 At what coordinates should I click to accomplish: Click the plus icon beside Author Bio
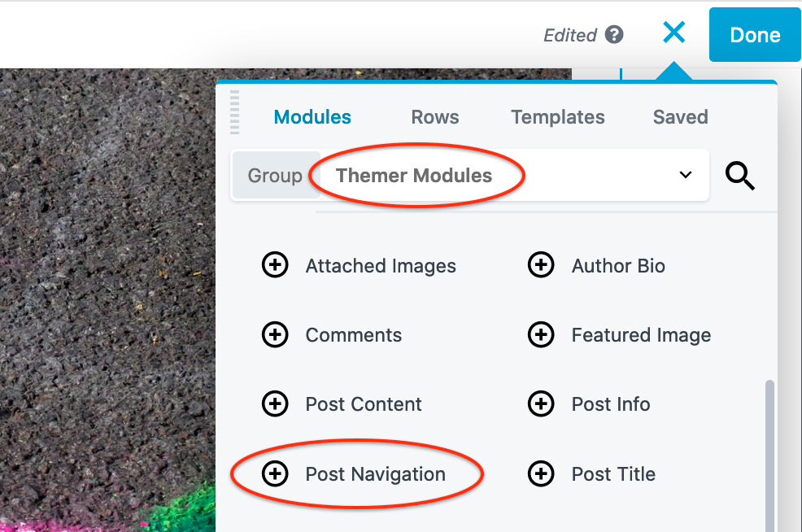coord(541,265)
